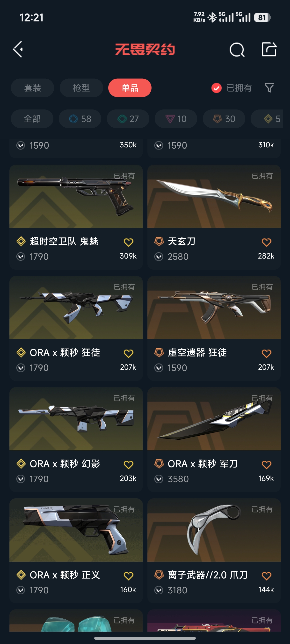Switch to the 枪型 tab

81,88
